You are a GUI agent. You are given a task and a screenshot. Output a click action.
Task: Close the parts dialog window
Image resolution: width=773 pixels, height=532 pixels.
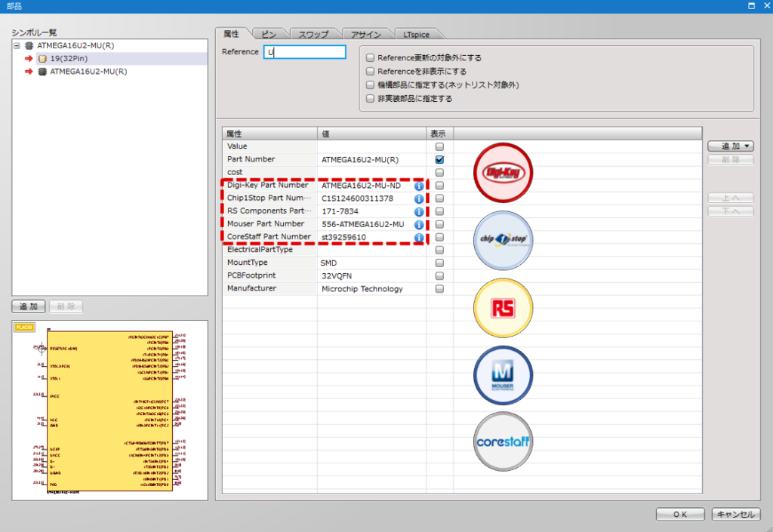click(767, 6)
